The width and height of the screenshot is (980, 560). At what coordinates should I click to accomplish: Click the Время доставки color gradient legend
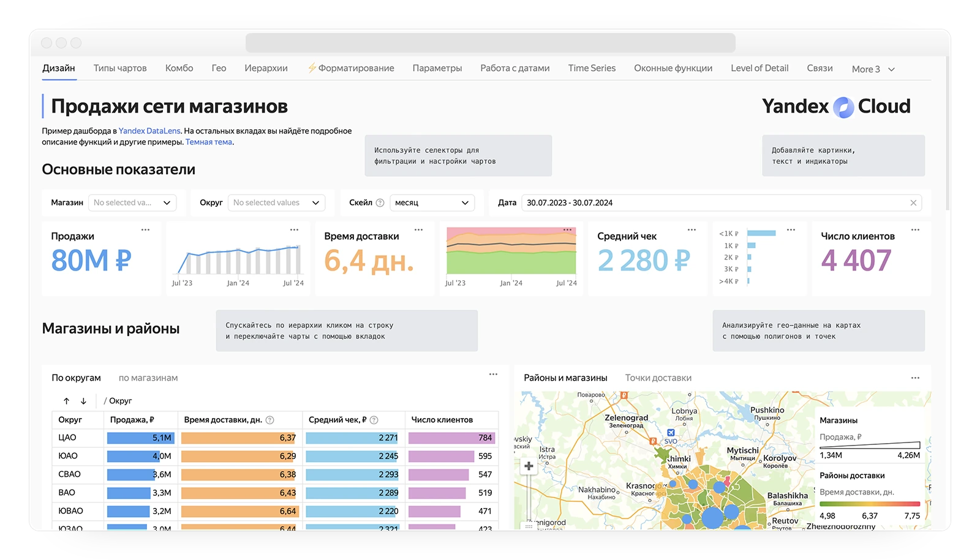click(x=870, y=504)
